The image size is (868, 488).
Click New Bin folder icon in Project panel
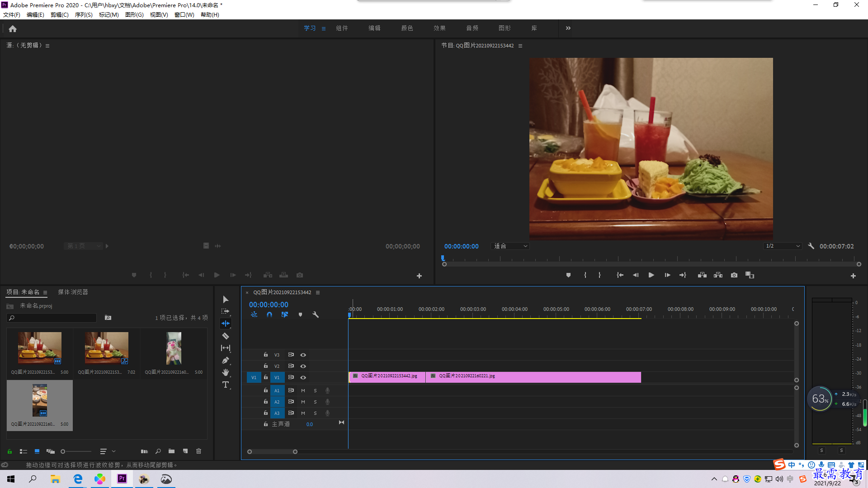point(171,451)
